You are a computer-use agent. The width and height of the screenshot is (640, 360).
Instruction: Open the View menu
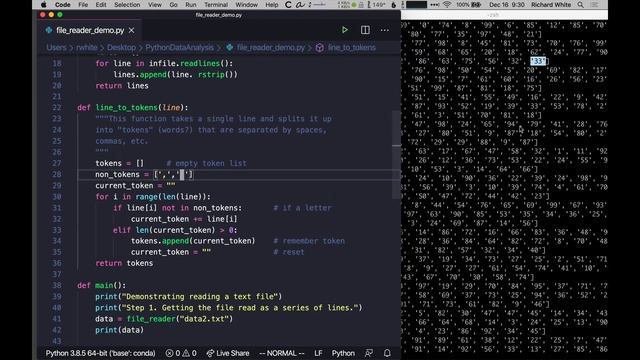coord(154,5)
